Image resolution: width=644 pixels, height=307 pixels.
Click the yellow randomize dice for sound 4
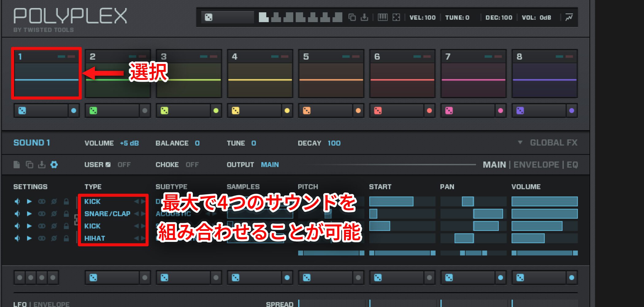[236, 111]
